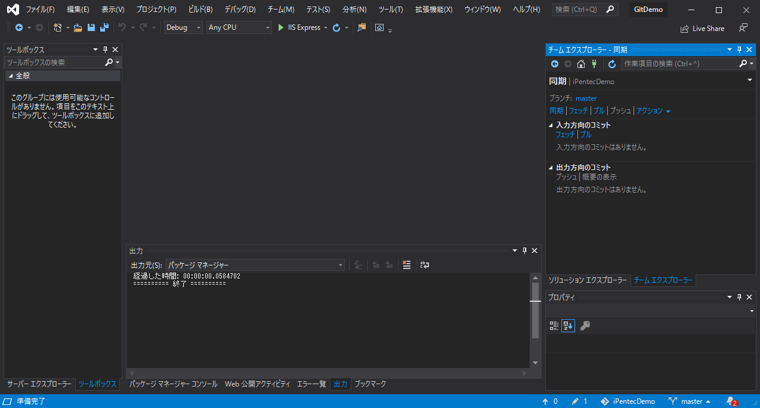Click 同期 link in the Sync actions row
Image resolution: width=760 pixels, height=408 pixels.
556,111
